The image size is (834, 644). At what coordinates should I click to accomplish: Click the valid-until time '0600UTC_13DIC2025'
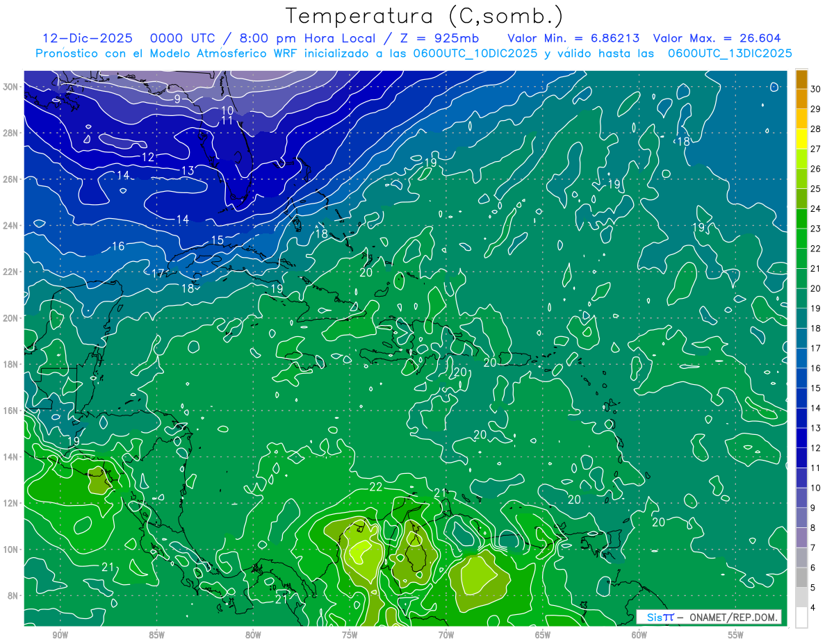click(730, 53)
